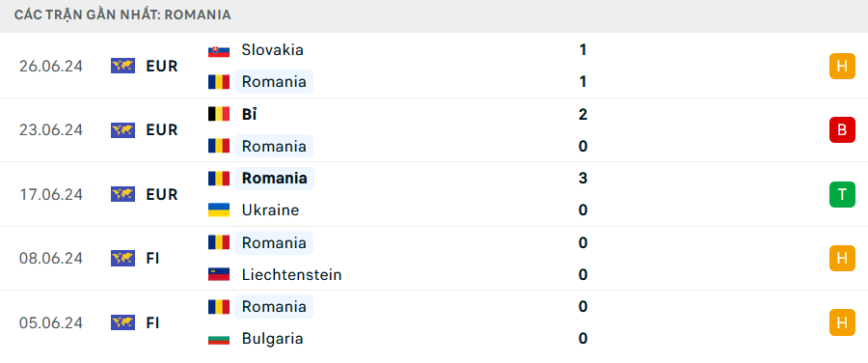Open the Slovakia team link
Image resolution: width=868 pixels, height=363 pixels.
272,50
